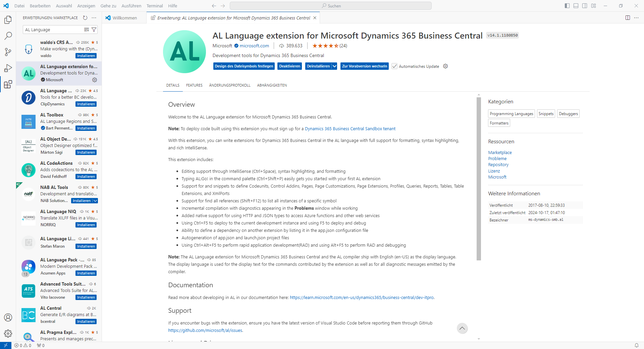Toggle the Automatisches Update checkbox
This screenshot has height=349, width=644.
click(x=394, y=66)
